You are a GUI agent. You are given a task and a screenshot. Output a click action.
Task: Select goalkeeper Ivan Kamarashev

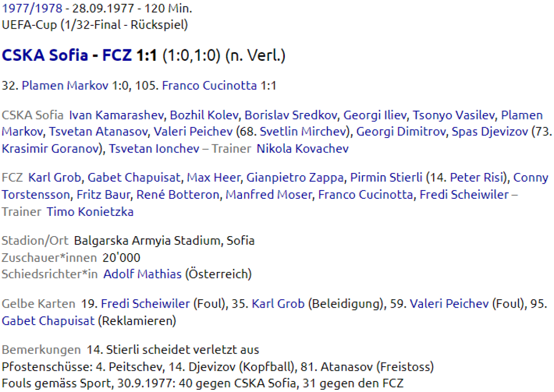pyautogui.click(x=117, y=115)
